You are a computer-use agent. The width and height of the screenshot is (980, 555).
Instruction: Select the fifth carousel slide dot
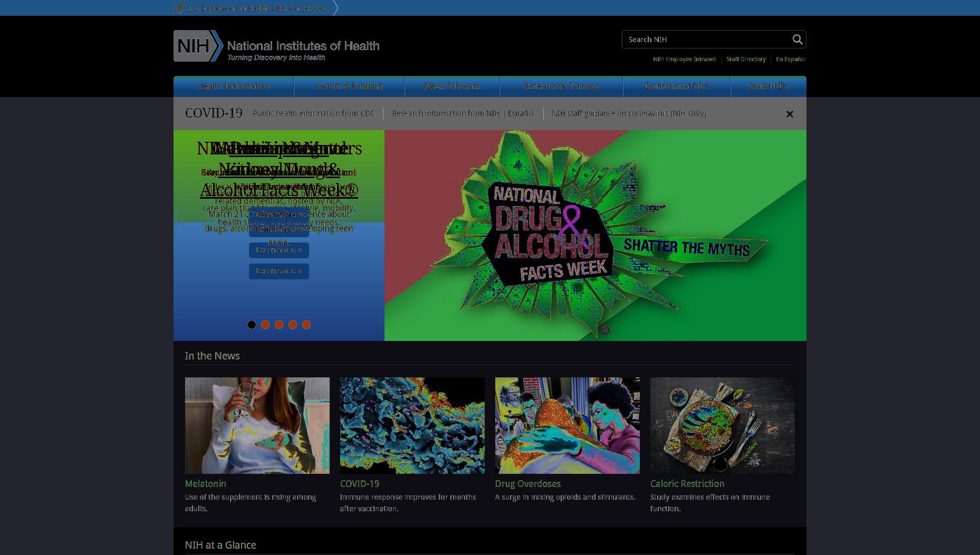[x=306, y=325]
